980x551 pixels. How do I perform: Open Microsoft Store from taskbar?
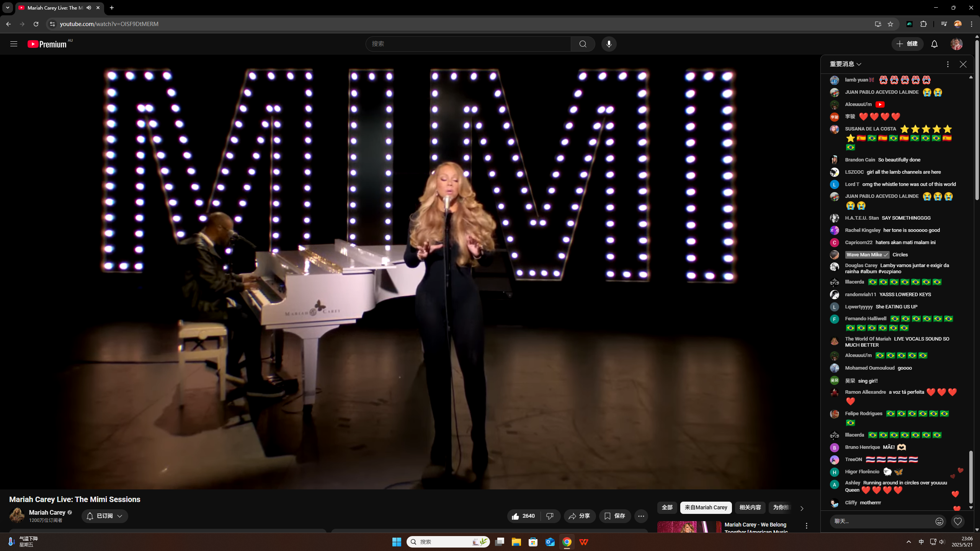point(533,542)
